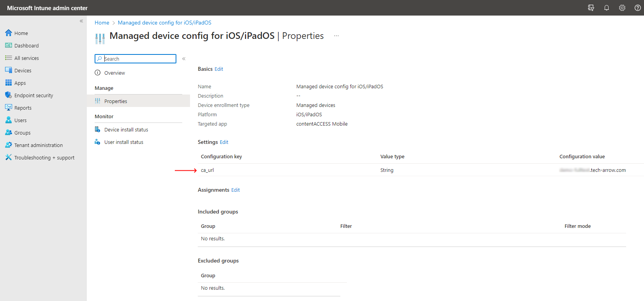The width and height of the screenshot is (644, 301).
Task: Click the Configuration value column header
Action: 582,156
